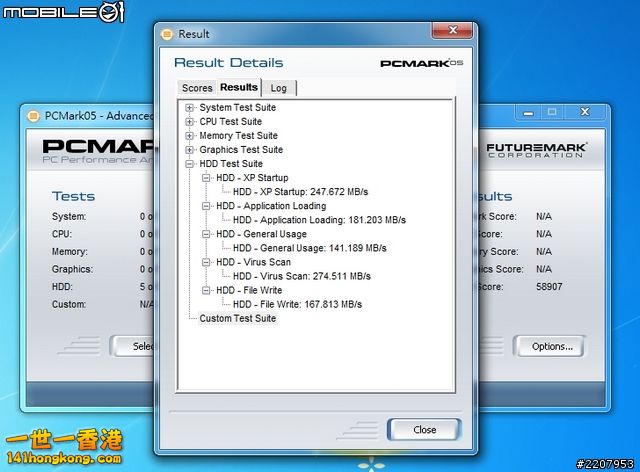Open the Log tab
This screenshot has height=472, width=640.
coord(279,88)
